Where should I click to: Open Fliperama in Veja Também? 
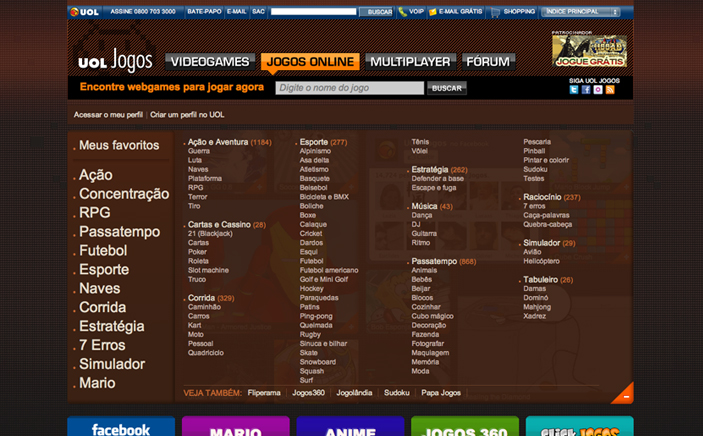tap(264, 393)
